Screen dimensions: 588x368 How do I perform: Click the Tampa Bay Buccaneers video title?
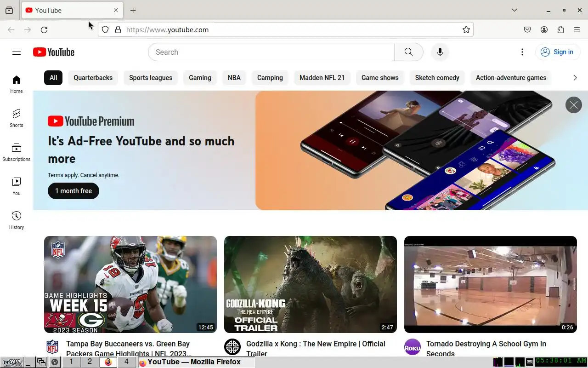click(129, 349)
